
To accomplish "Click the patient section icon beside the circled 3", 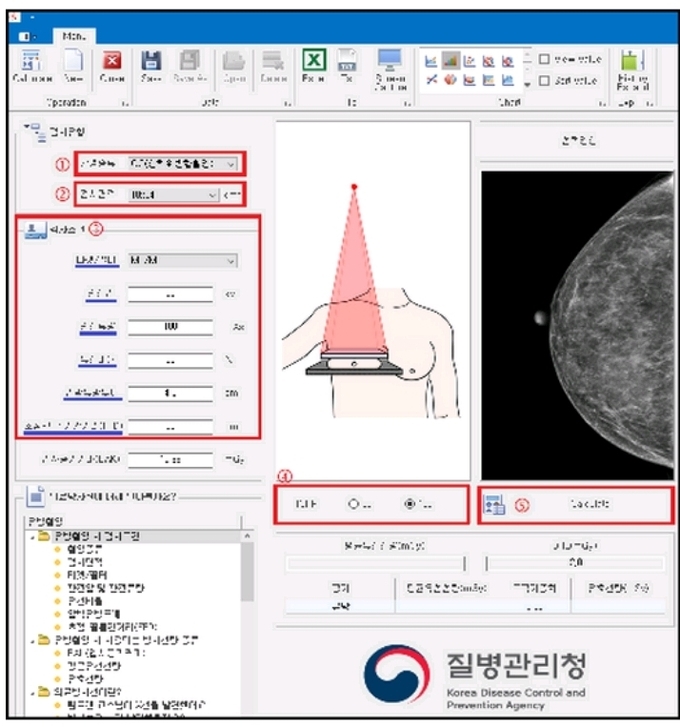I will click(35, 230).
